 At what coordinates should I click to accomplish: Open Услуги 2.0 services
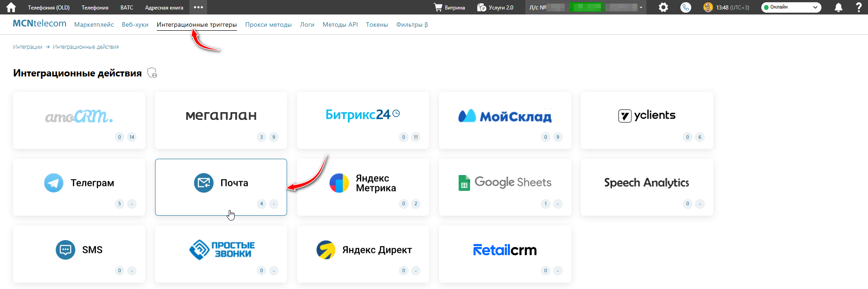point(495,7)
